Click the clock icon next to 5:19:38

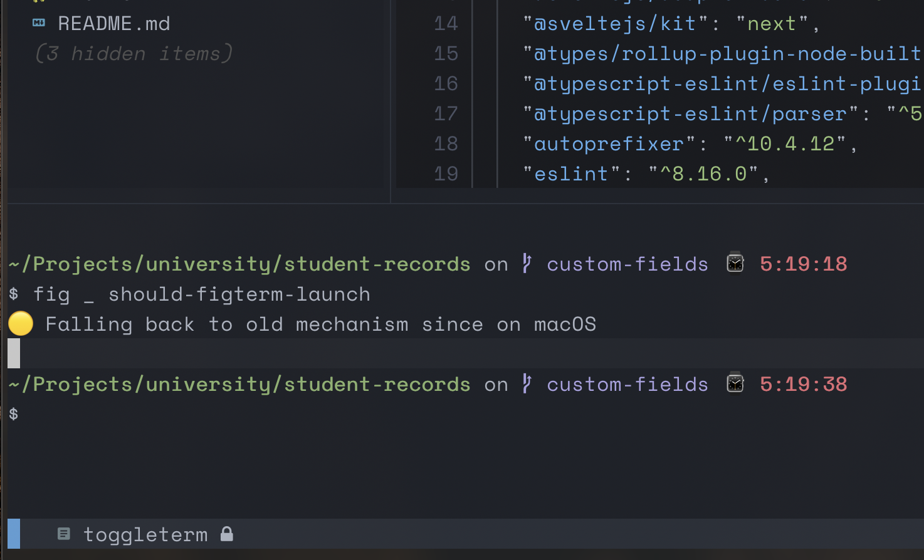[735, 383]
